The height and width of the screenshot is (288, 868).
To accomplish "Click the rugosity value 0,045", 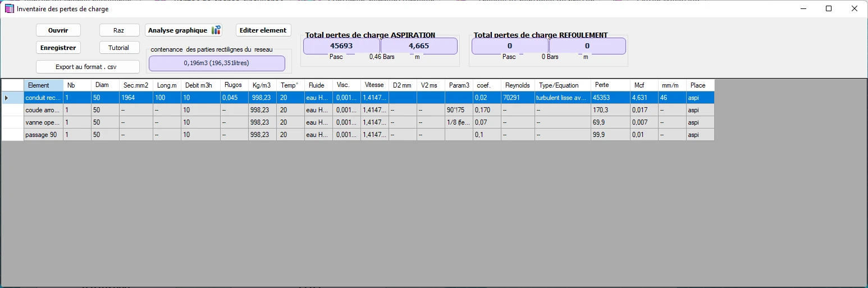I will (x=234, y=98).
